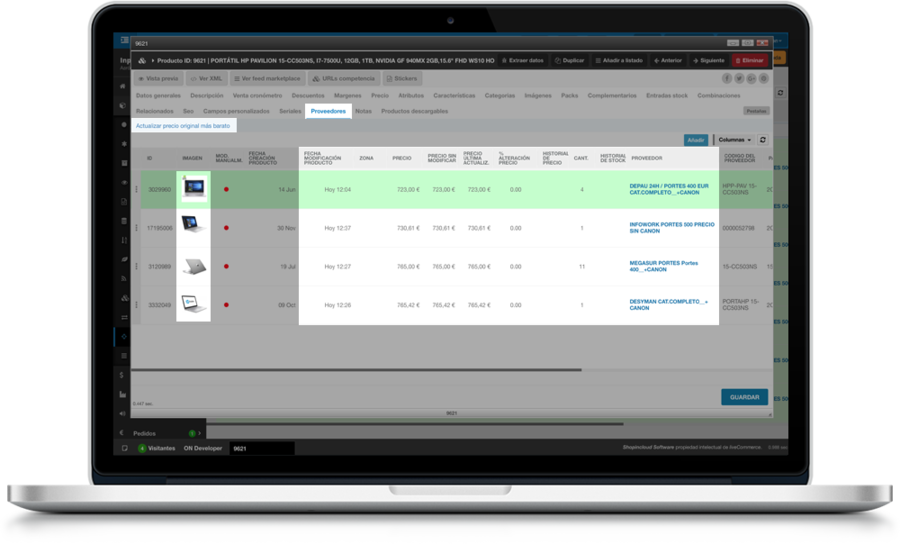This screenshot has width=900, height=544.
Task: Click Ver feed marketplace button
Action: point(267,79)
